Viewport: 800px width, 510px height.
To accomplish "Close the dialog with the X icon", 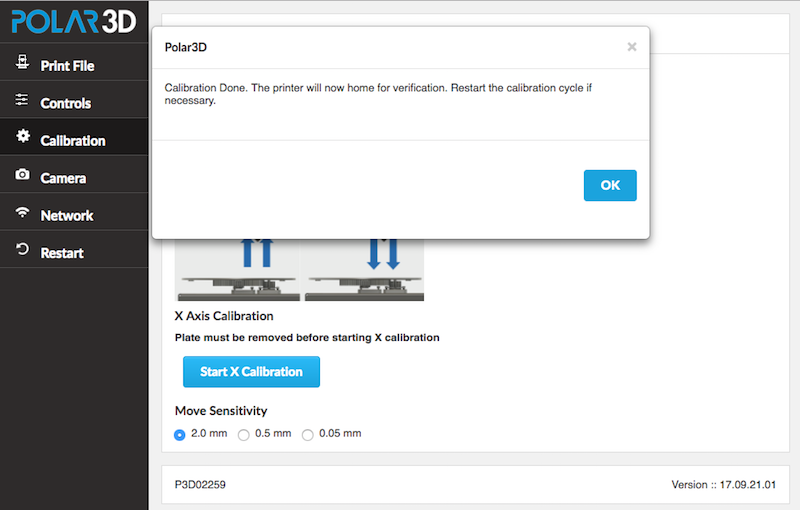I will coord(632,47).
